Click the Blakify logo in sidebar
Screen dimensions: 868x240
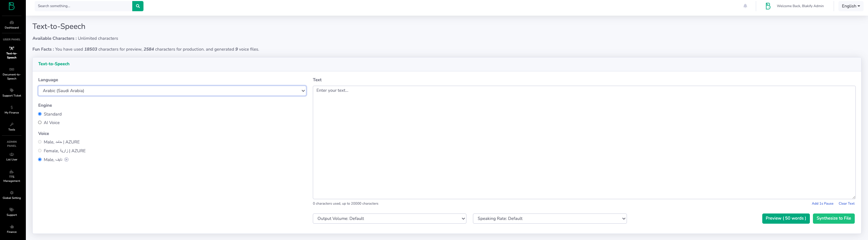click(12, 6)
